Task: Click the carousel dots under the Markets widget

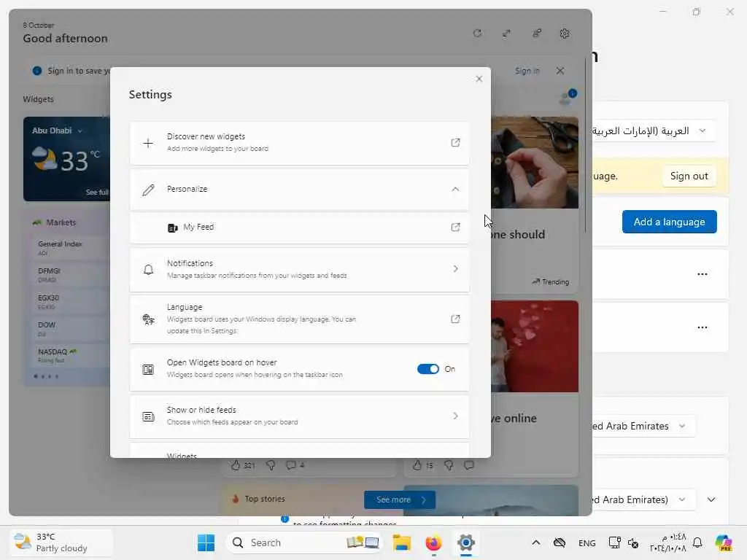Action: point(46,377)
